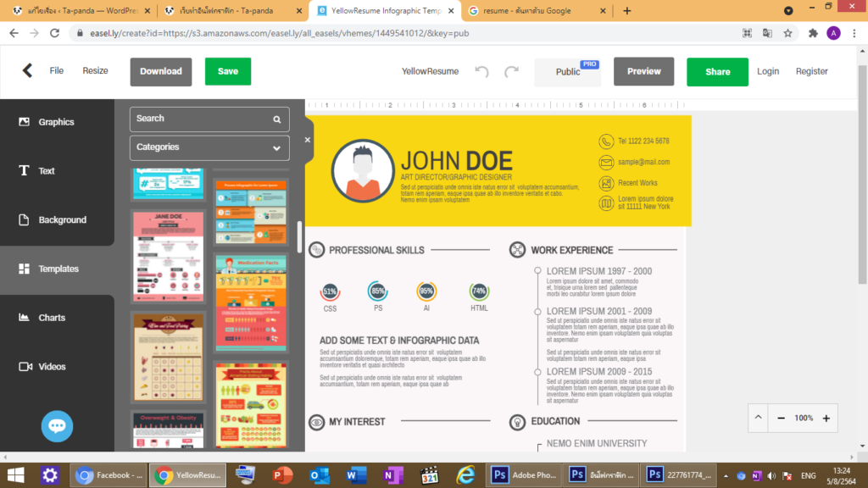
Task: Click the back arrow icon
Action: 27,71
